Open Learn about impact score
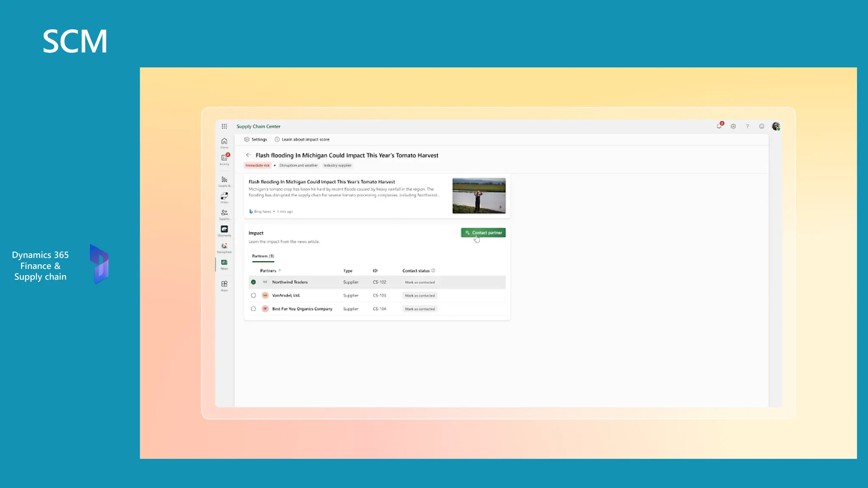The width and height of the screenshot is (868, 488). [302, 139]
